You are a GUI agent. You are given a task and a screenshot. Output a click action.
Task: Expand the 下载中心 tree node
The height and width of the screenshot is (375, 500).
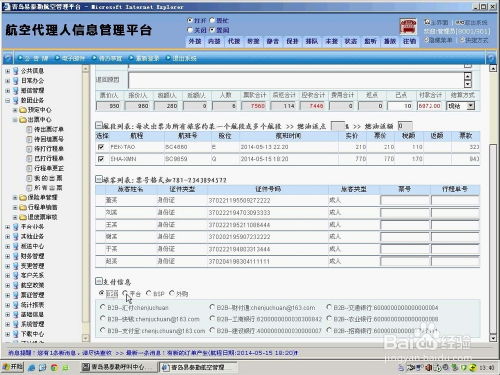coord(8,334)
